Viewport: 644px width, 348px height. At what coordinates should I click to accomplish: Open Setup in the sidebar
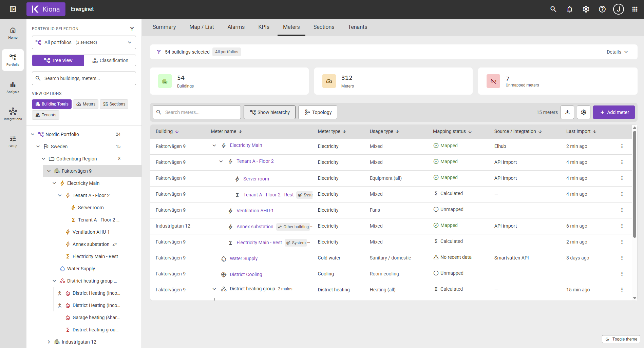click(13, 141)
